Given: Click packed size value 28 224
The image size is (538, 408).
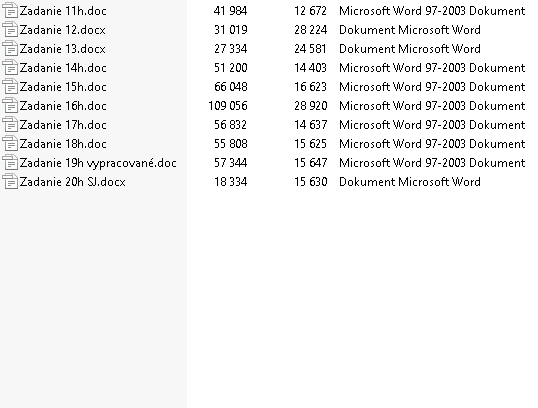Looking at the screenshot, I should point(311,30).
